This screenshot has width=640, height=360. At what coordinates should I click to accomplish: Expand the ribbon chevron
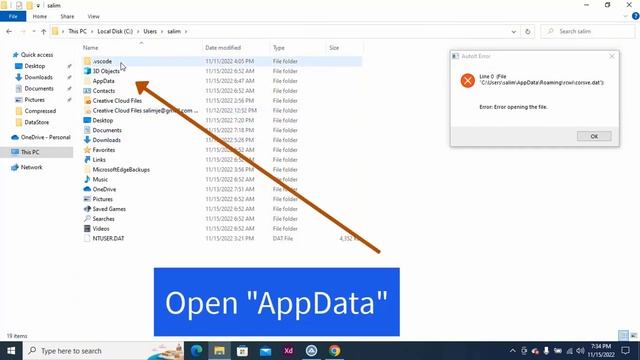(625, 16)
